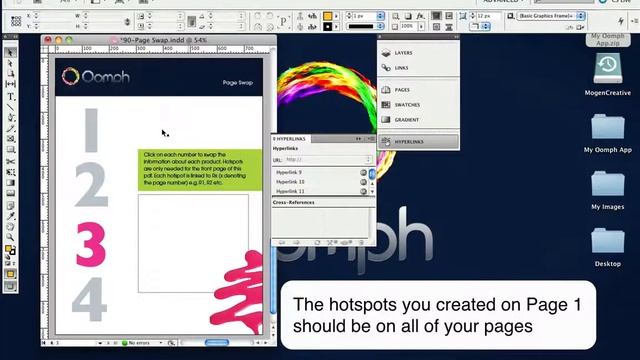Open the Links panel
640x360 pixels.
[418, 68]
